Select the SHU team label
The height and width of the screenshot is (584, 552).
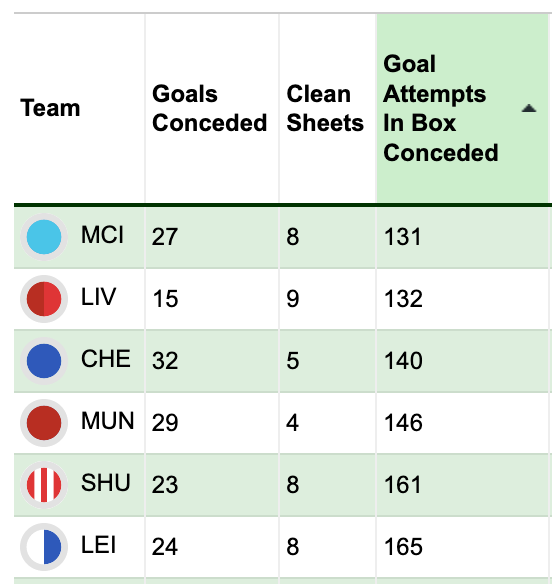(x=106, y=483)
